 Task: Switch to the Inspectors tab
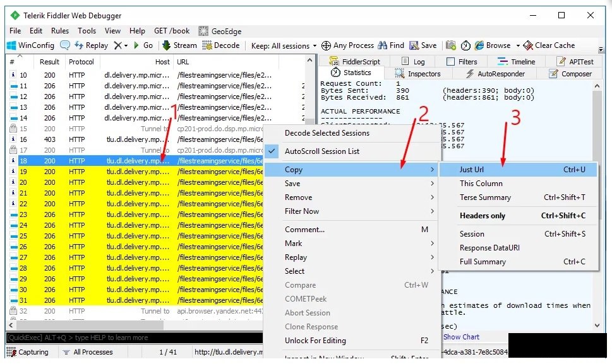coord(417,74)
